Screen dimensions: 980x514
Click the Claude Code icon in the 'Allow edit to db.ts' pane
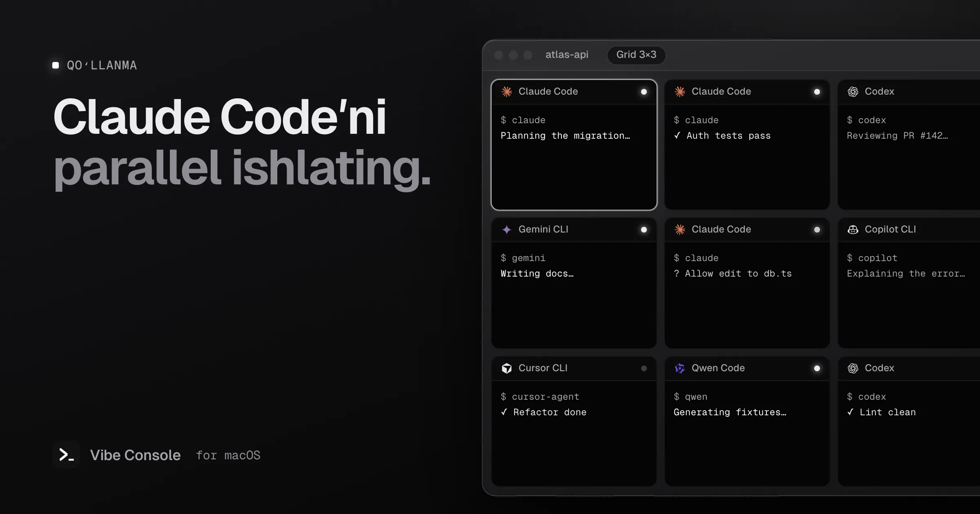(x=680, y=230)
